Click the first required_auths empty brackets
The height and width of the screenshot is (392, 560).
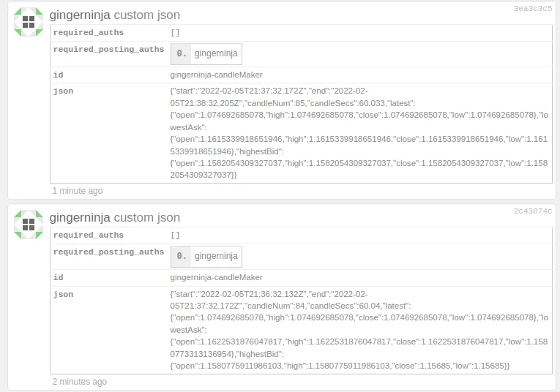(x=175, y=33)
